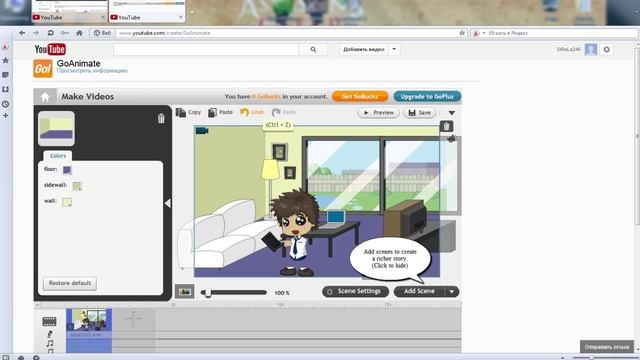Click the Добавить видео upload button
This screenshot has width=640, height=360.
pos(364,49)
